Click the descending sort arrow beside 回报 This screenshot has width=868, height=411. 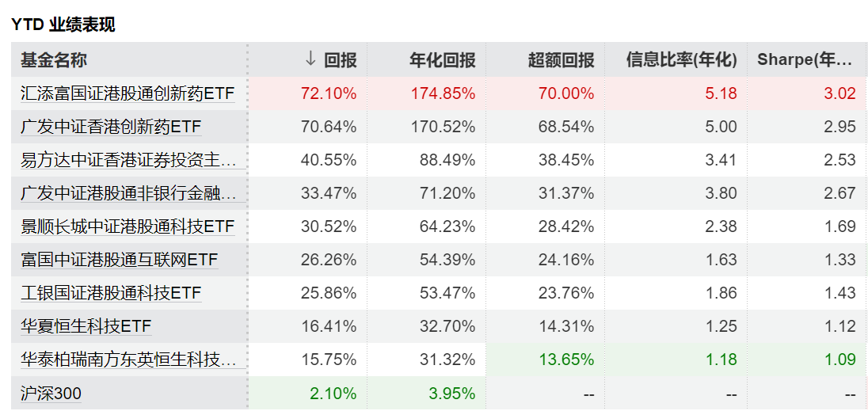(310, 59)
